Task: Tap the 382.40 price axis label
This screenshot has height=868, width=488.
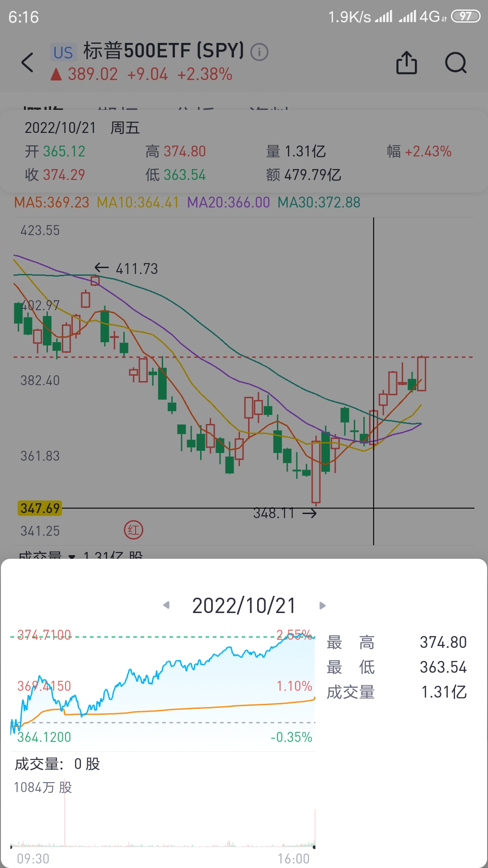Action: tap(40, 381)
